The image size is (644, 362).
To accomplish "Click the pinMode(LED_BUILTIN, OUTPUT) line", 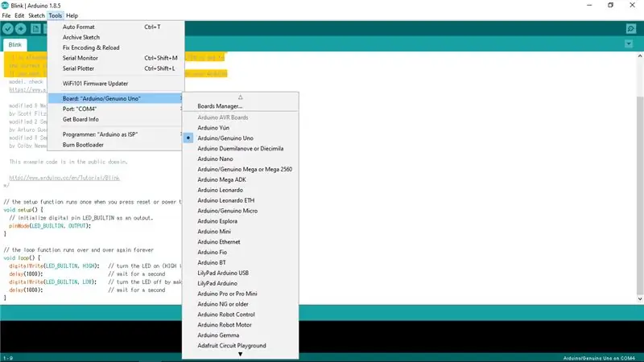I will coord(50,226).
